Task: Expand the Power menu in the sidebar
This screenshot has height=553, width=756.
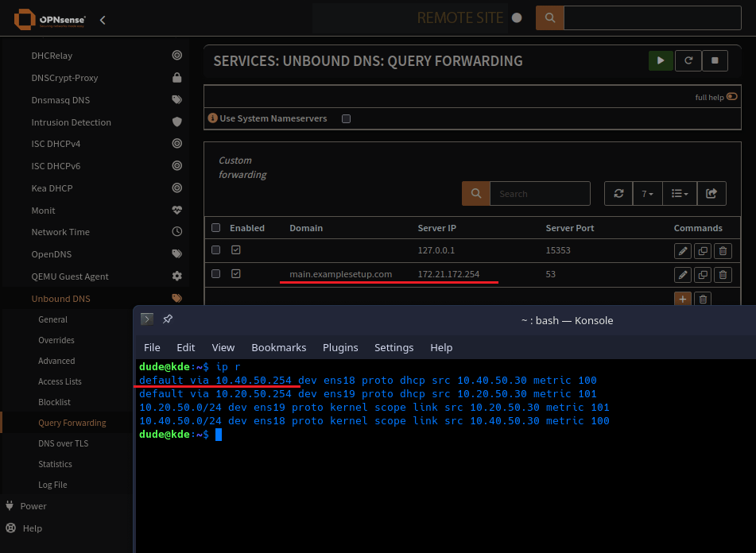Action: pyautogui.click(x=33, y=506)
